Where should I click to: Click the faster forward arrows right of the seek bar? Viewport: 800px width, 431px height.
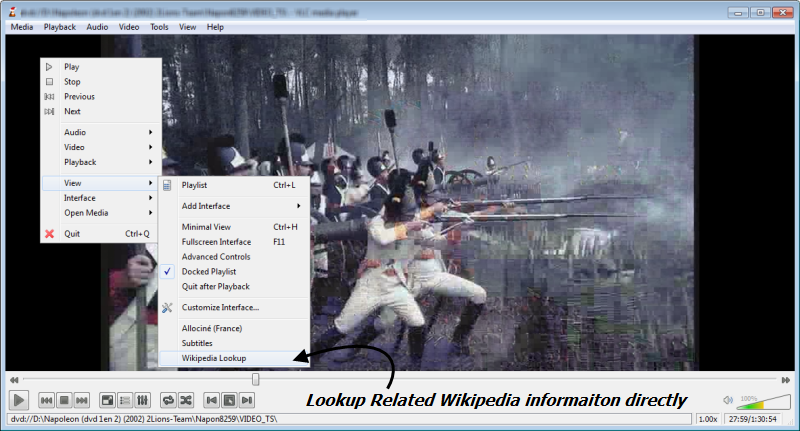[786, 379]
